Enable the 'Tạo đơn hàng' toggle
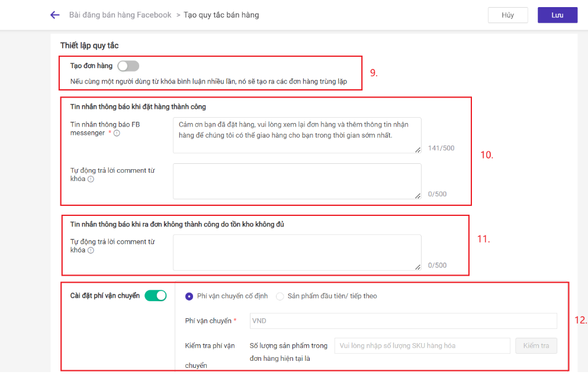This screenshot has height=375, width=588. [128, 66]
